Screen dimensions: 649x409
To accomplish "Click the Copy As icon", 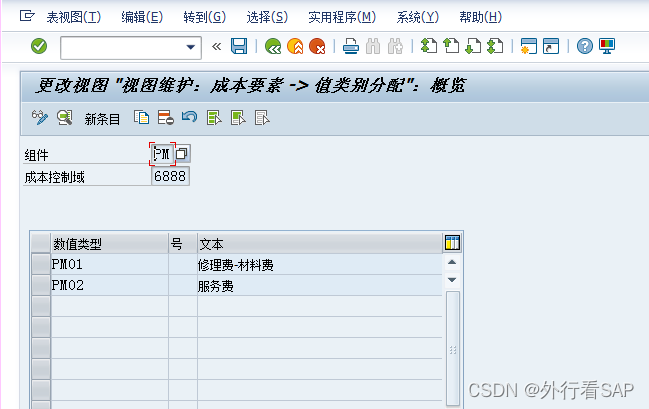I will click(142, 118).
